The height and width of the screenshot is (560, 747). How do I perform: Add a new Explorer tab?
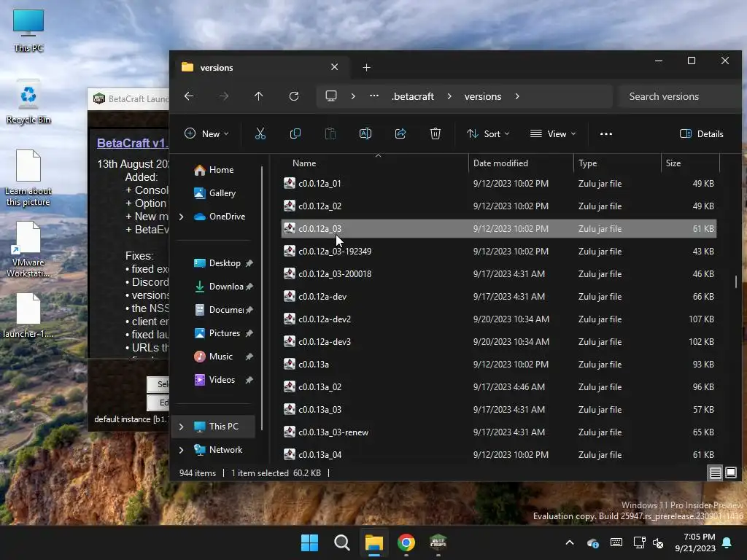click(366, 68)
